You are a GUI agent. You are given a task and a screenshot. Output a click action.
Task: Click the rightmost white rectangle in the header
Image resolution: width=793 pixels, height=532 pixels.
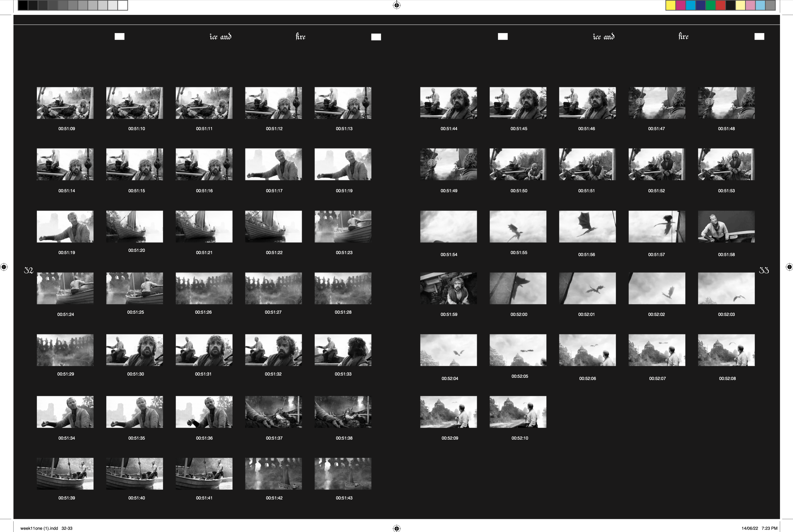tap(759, 36)
